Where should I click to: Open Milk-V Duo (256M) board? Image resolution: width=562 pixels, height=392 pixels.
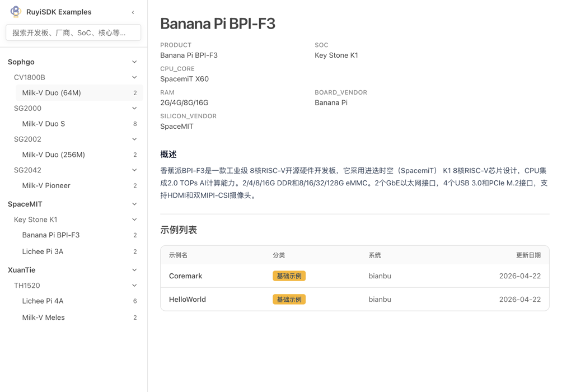pos(79,155)
